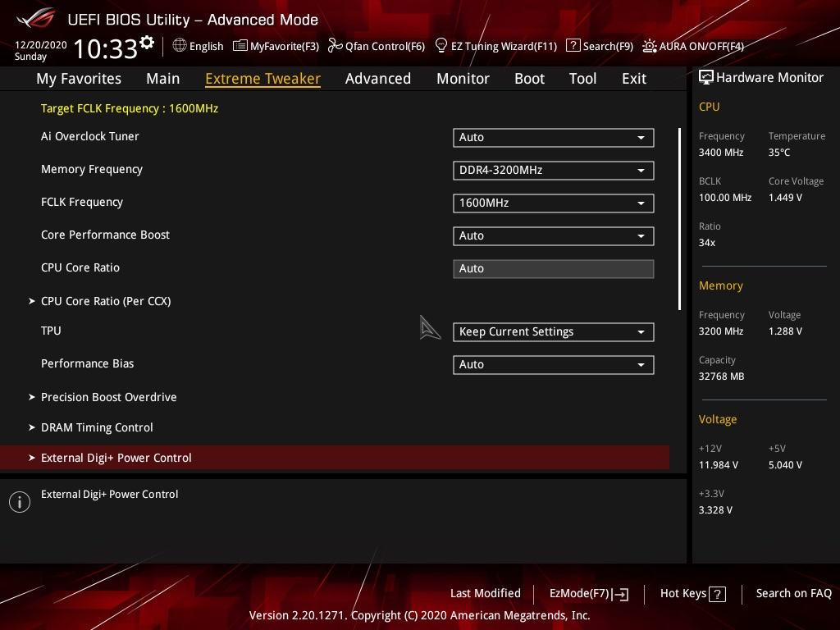Click the EzMode exit arrow icon
This screenshot has width=840, height=630.
coord(620,594)
